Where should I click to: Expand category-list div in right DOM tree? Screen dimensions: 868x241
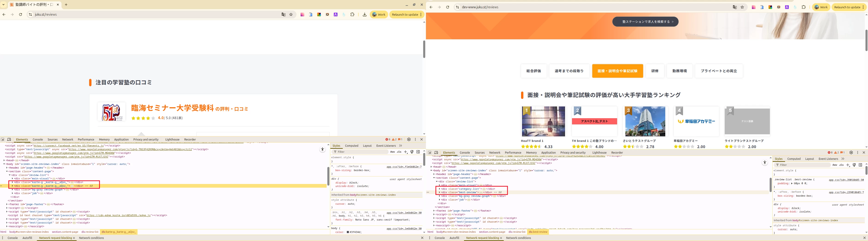pyautogui.click(x=439, y=189)
